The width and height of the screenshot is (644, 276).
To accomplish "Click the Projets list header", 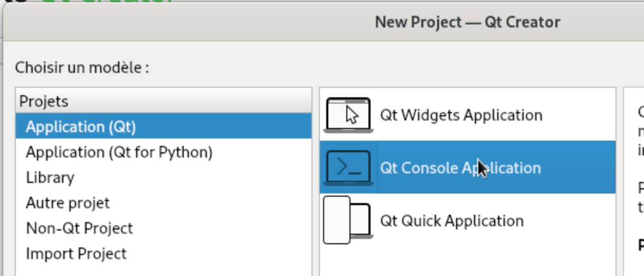I will tap(44, 101).
